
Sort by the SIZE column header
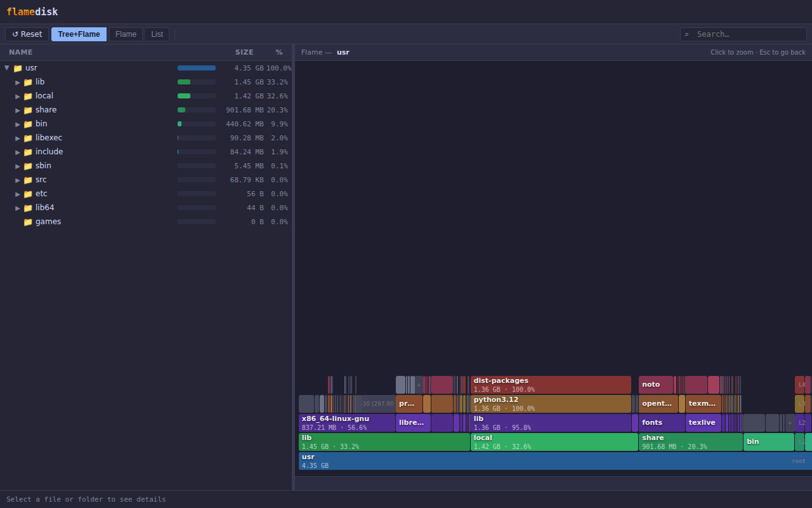point(244,52)
